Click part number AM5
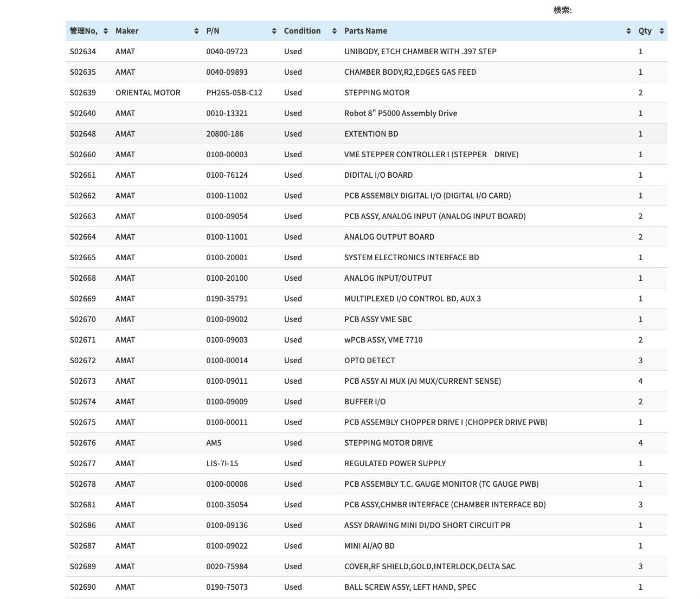This screenshot has width=700, height=599. point(214,443)
